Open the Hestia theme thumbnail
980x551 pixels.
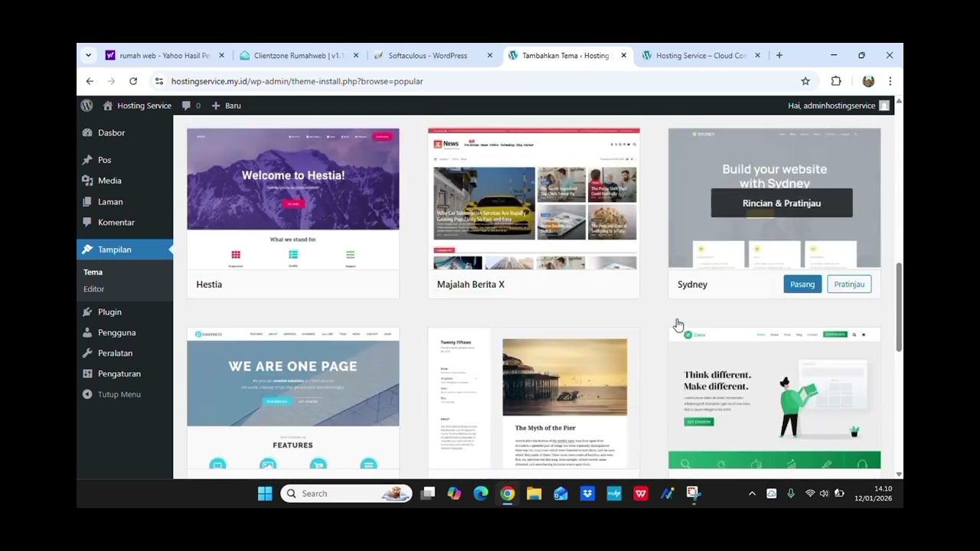tap(293, 199)
